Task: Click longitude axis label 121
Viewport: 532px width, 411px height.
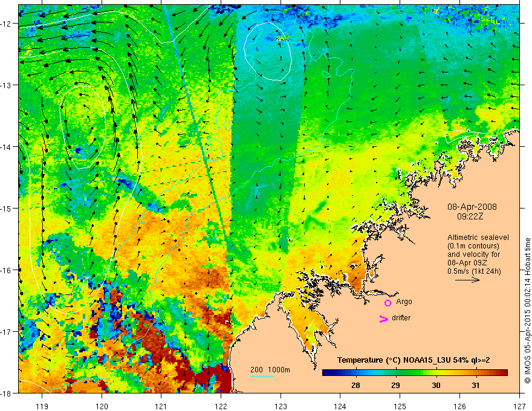Action: pos(161,406)
